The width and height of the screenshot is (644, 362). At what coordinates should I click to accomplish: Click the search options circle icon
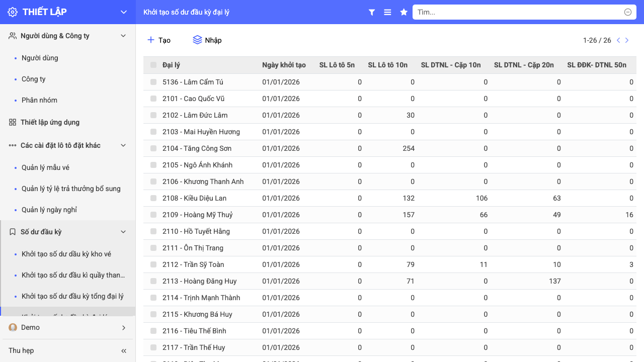[628, 12]
